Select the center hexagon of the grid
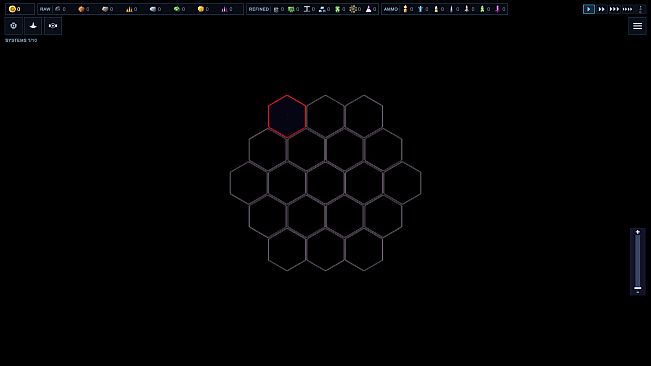 (326, 183)
